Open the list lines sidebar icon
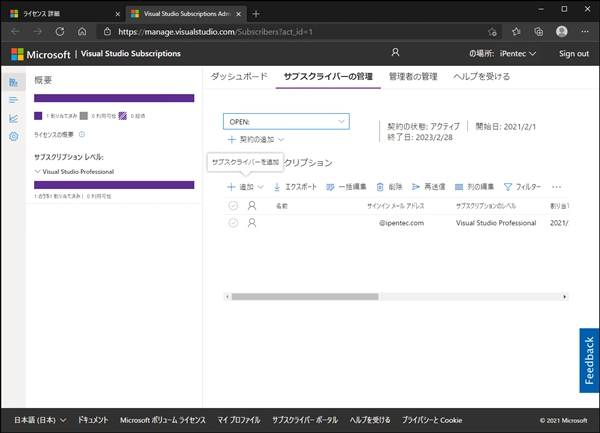The height and width of the screenshot is (433, 600). click(x=13, y=100)
